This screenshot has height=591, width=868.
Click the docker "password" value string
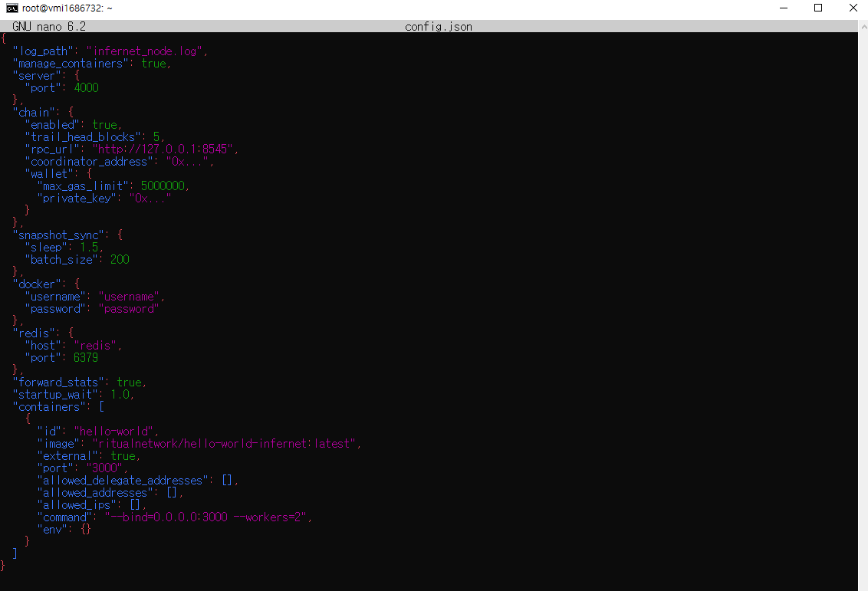click(x=129, y=309)
